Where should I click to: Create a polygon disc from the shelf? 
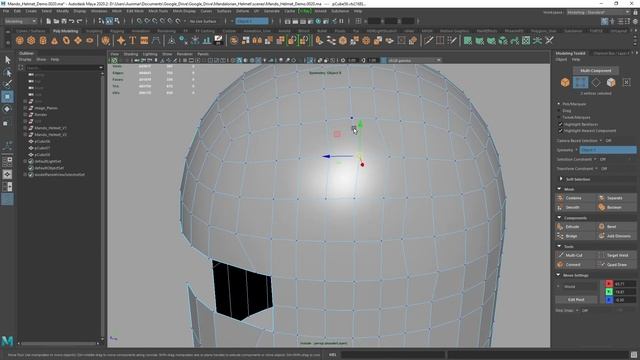tap(90, 40)
